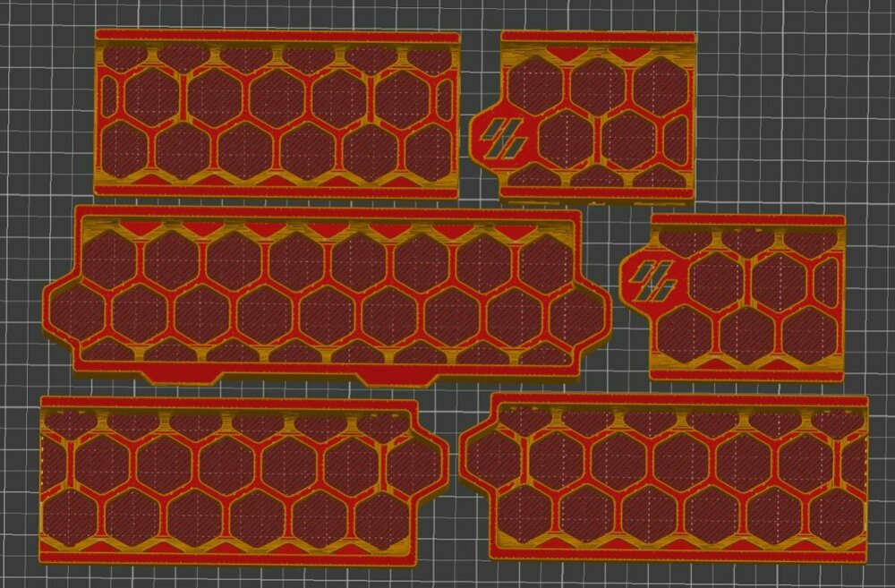The image size is (895, 588).
Task: Click the left bottom tab of the widest panel
Action: pyautogui.click(x=182, y=377)
